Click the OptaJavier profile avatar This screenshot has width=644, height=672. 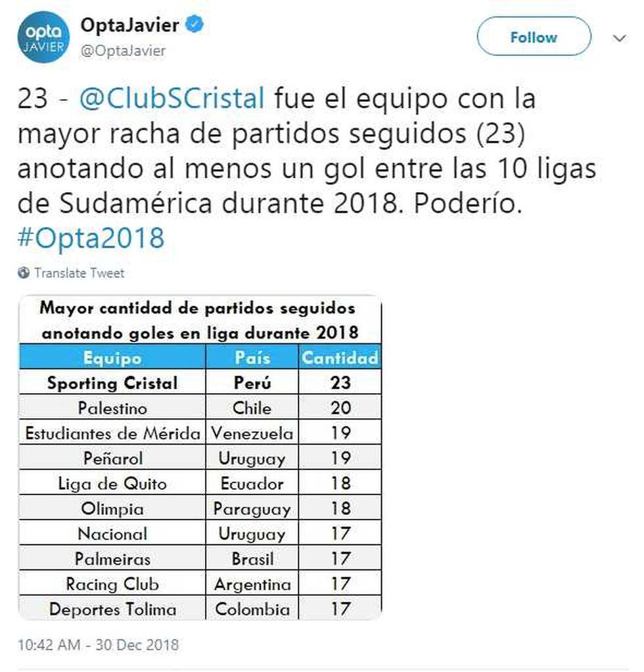point(43,37)
